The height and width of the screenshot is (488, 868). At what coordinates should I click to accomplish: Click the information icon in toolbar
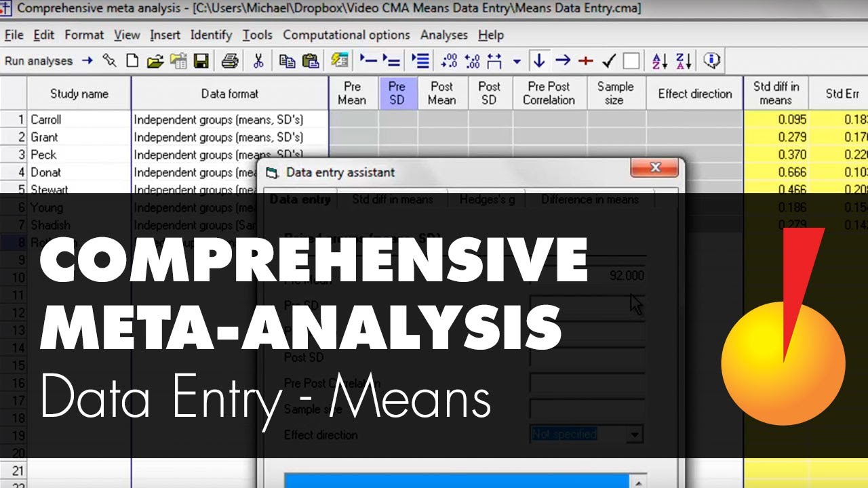(x=711, y=60)
